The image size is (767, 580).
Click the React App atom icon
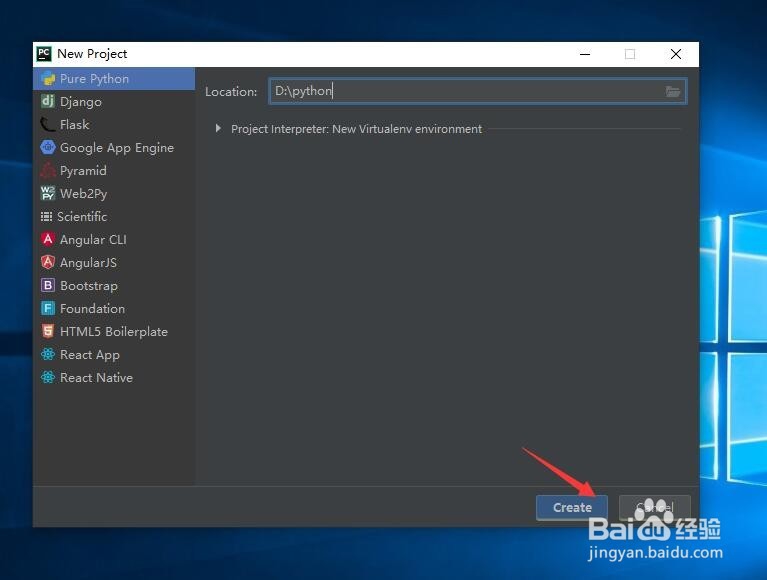click(48, 354)
